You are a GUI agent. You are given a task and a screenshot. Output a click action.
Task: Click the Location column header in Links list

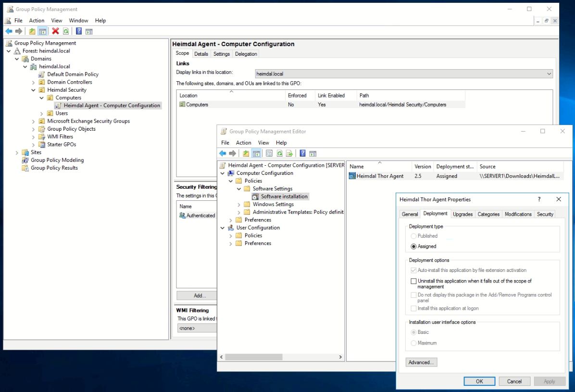(x=231, y=96)
